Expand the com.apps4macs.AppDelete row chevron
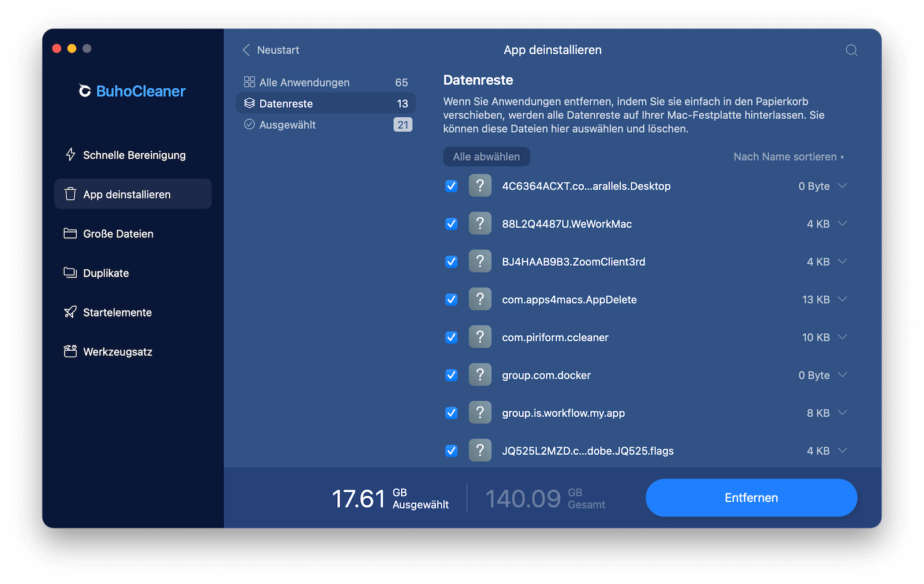The image size is (924, 584). coord(843,299)
